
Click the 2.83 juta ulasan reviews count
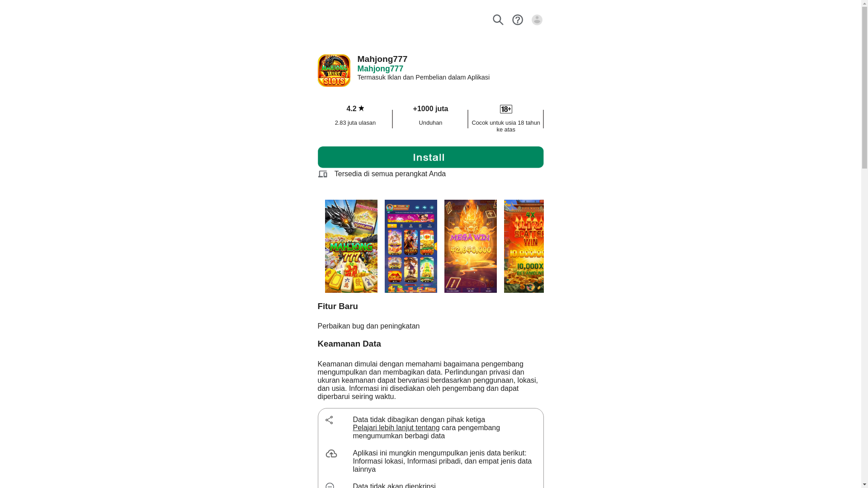(x=355, y=123)
